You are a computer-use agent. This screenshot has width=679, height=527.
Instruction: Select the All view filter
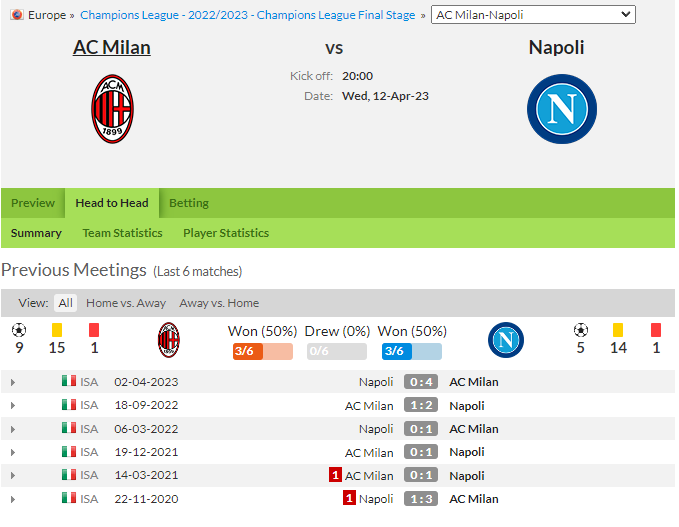(65, 303)
